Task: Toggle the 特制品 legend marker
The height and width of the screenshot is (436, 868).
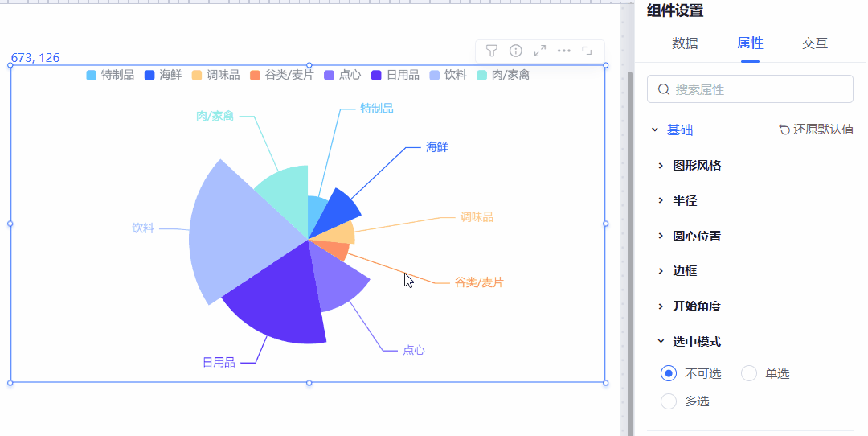Action: coord(92,76)
